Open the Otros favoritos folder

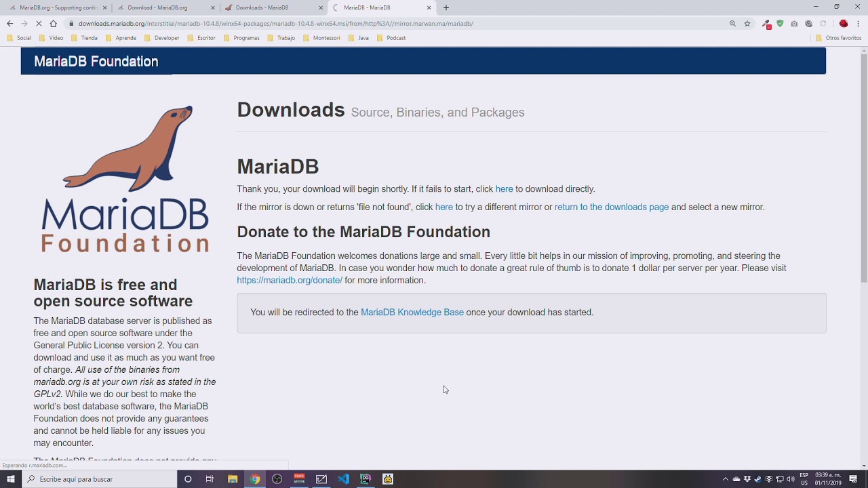point(839,38)
